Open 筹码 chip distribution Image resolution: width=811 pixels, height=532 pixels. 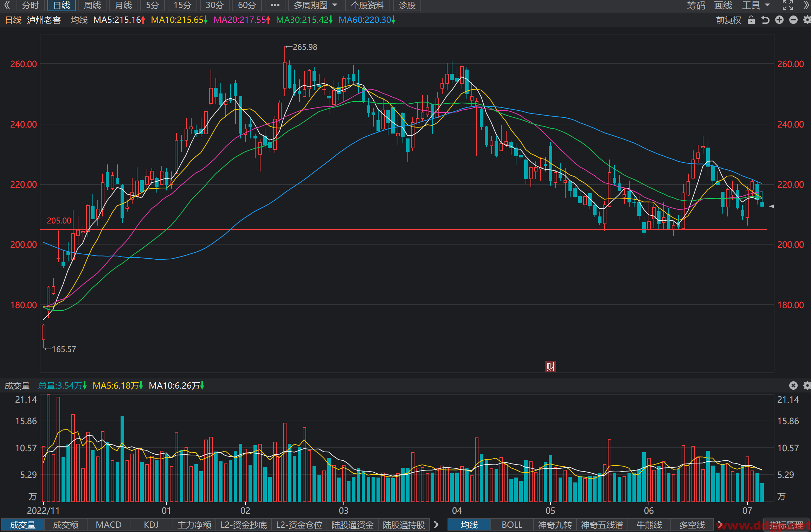(696, 5)
